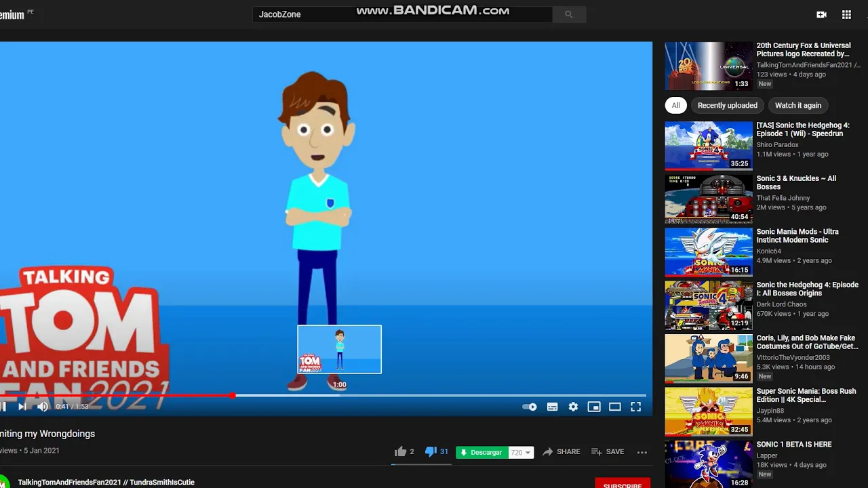Image resolution: width=868 pixels, height=488 pixels.
Task: Share the video
Action: tap(561, 451)
